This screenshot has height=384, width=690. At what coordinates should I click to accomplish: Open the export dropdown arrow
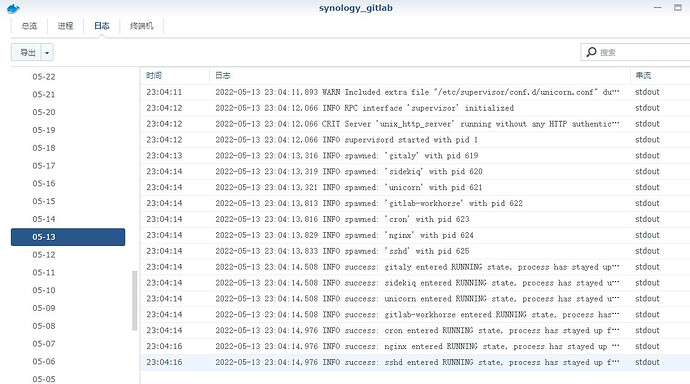[47, 52]
